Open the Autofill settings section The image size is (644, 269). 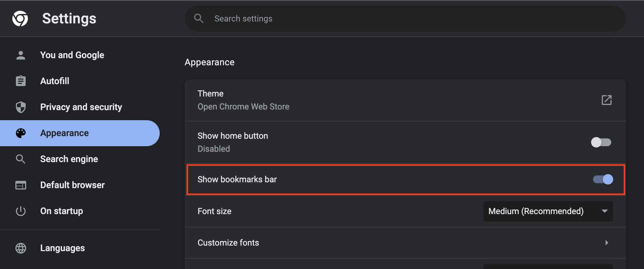pyautogui.click(x=55, y=81)
